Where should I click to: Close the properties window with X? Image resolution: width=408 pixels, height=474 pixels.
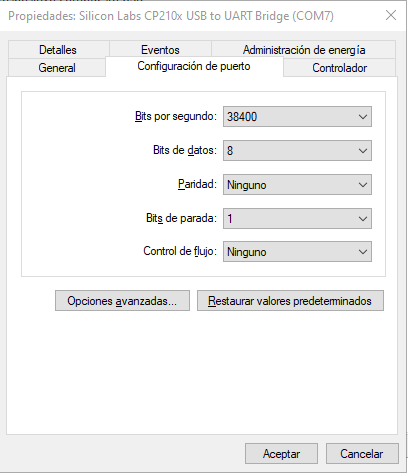(x=391, y=15)
